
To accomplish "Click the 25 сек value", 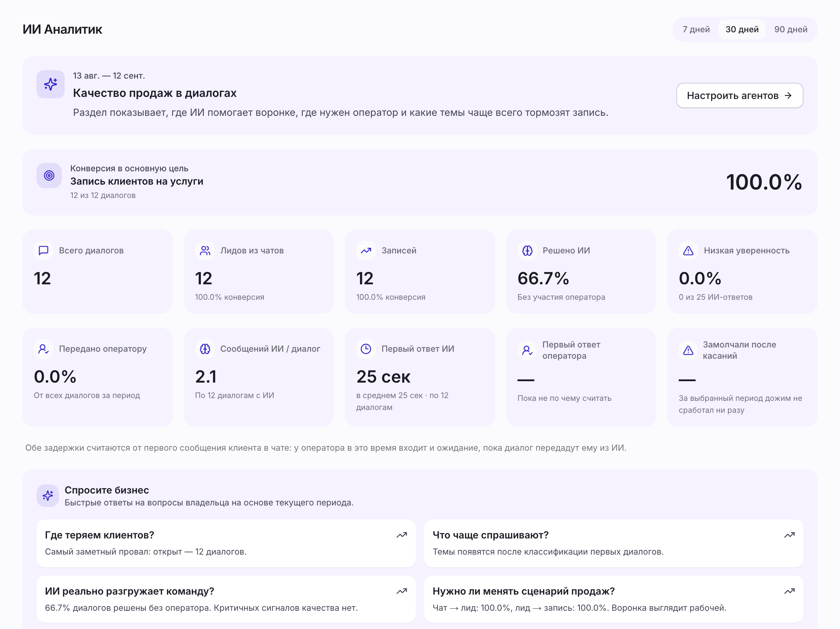I will point(383,377).
